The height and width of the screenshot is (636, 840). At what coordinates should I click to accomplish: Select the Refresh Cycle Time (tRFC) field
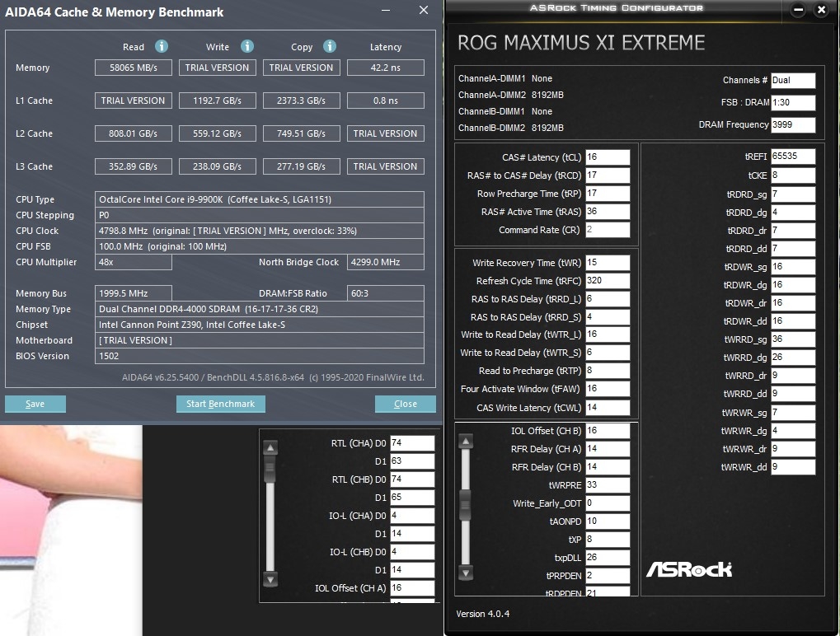tap(608, 281)
